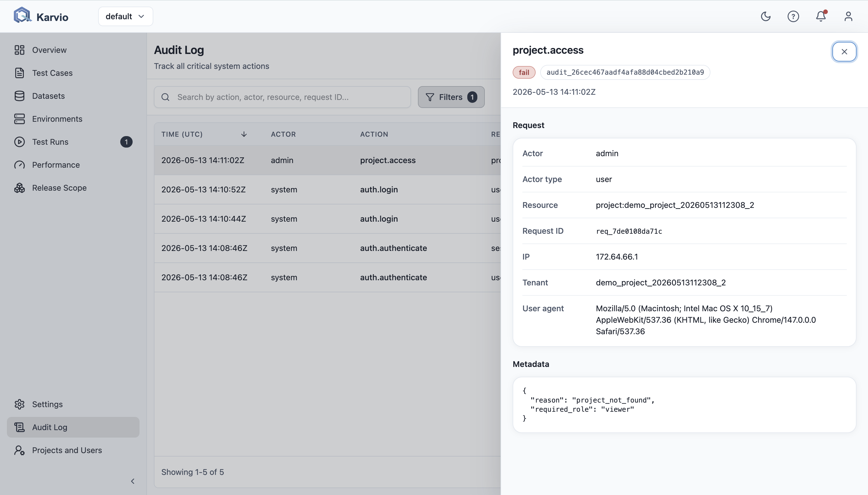Click the Datasets database icon
The image size is (868, 495).
click(19, 96)
